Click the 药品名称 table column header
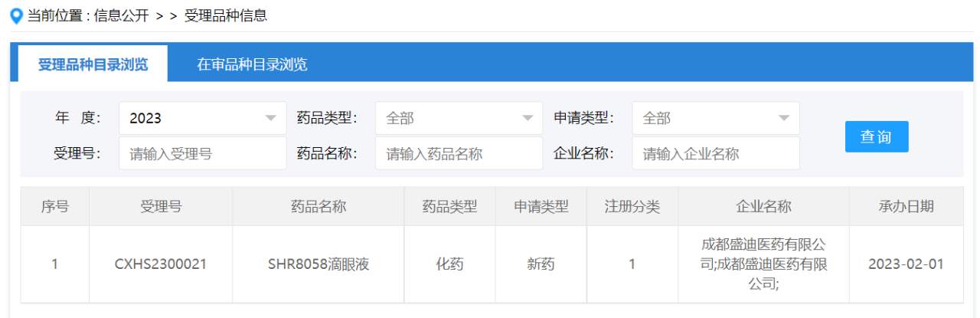Viewport: 980px width, 318px height. pyautogui.click(x=318, y=207)
